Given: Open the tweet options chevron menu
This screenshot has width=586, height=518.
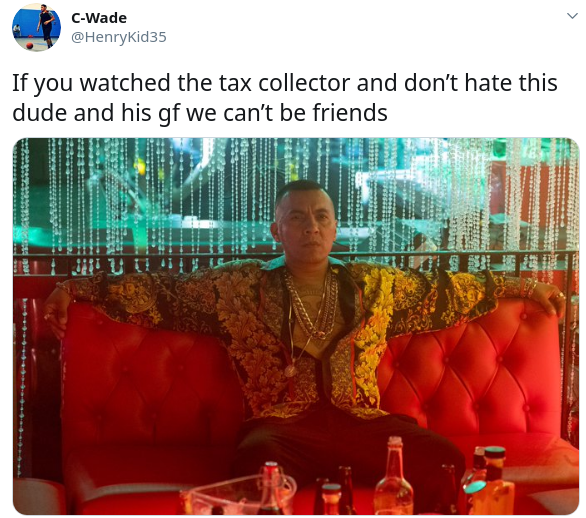Looking at the screenshot, I should [x=572, y=16].
